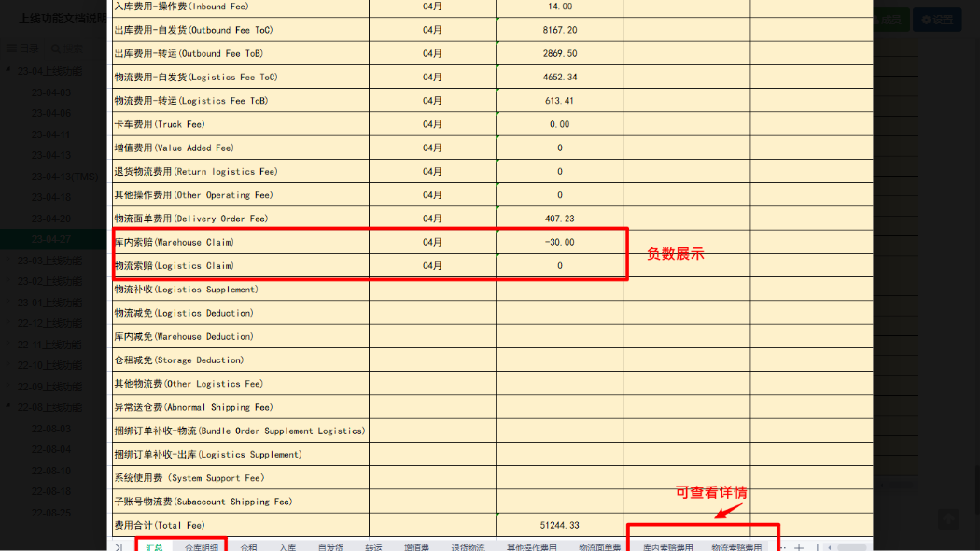
Task: Switch to the 增值费 sheet tab
Action: [417, 546]
